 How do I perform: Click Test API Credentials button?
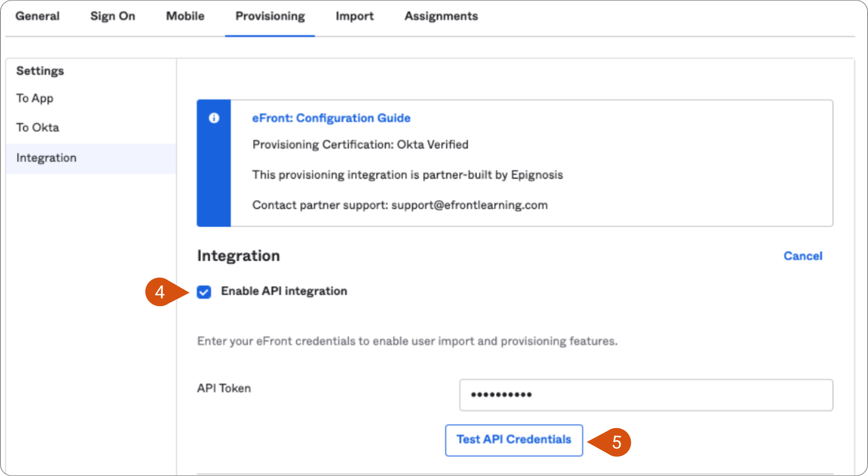coord(514,440)
